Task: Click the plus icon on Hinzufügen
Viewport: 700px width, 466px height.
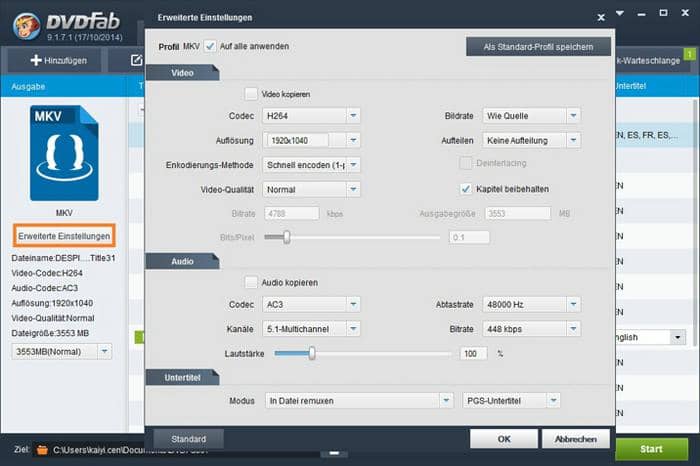Action: coord(36,60)
